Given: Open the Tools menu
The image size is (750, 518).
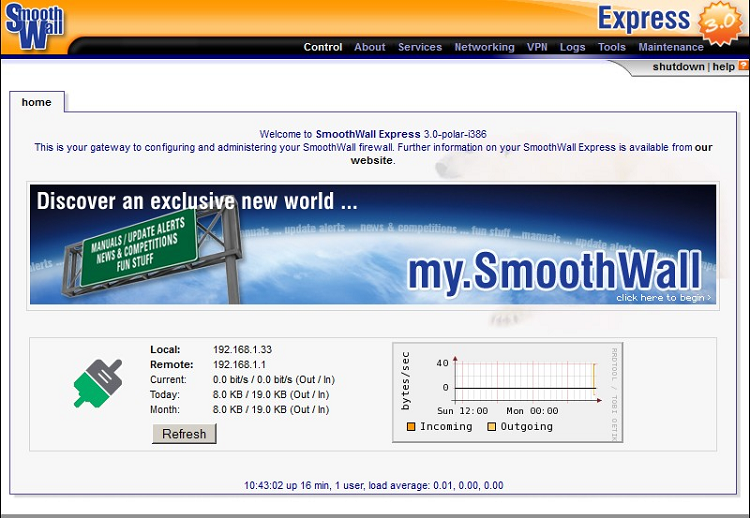Looking at the screenshot, I should click(612, 47).
